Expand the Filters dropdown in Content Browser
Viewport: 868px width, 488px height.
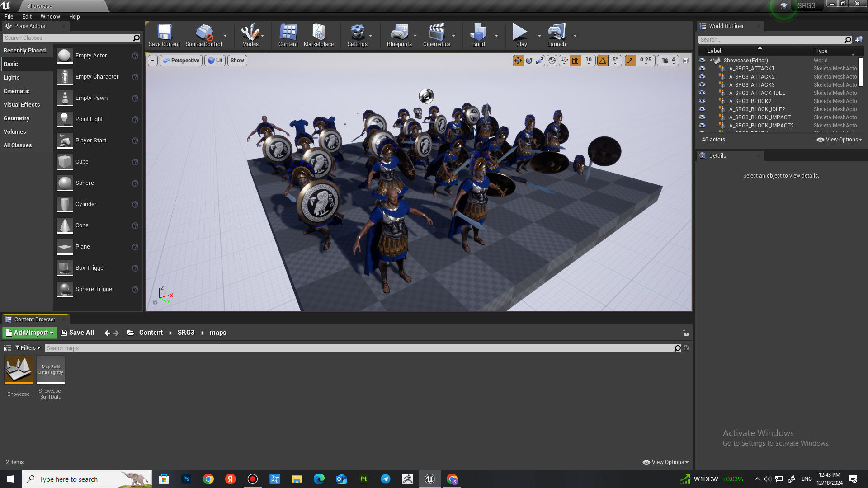[x=28, y=348]
